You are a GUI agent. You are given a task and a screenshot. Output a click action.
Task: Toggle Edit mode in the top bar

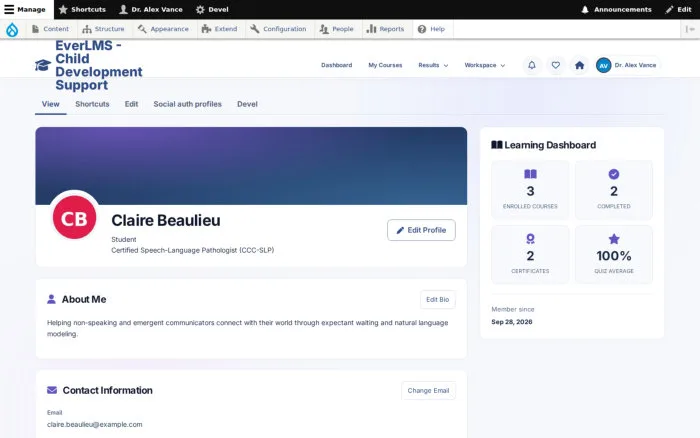pos(678,9)
